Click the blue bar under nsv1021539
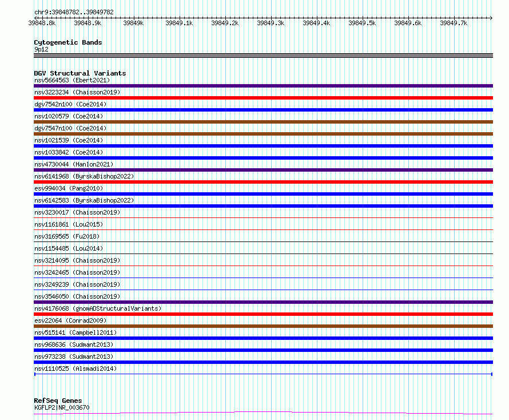Viewport: 509px width, 420px height. [x=263, y=146]
